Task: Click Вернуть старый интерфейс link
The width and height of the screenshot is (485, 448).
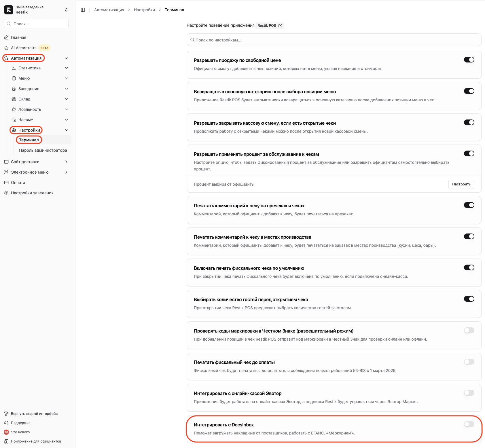Action: pos(34,414)
